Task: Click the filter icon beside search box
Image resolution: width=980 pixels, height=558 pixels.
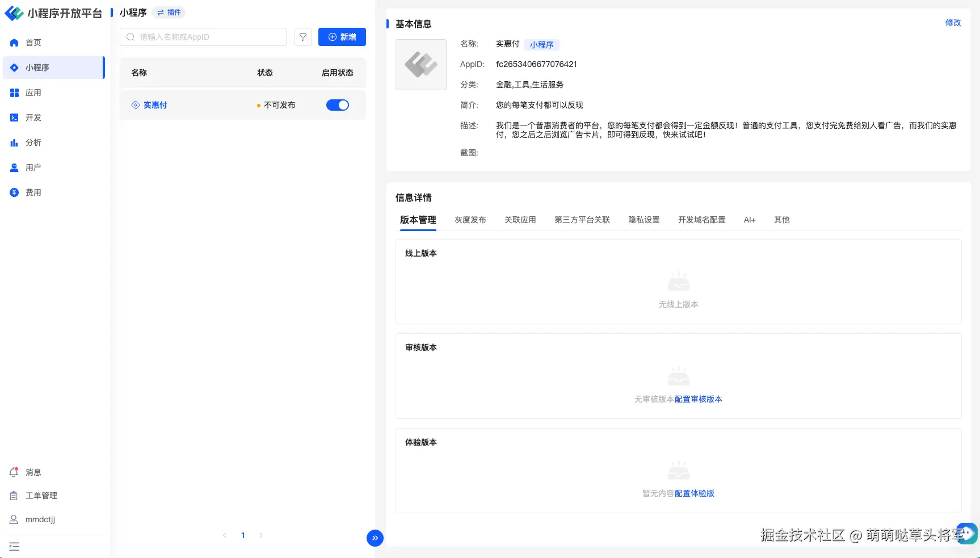Action: click(302, 37)
